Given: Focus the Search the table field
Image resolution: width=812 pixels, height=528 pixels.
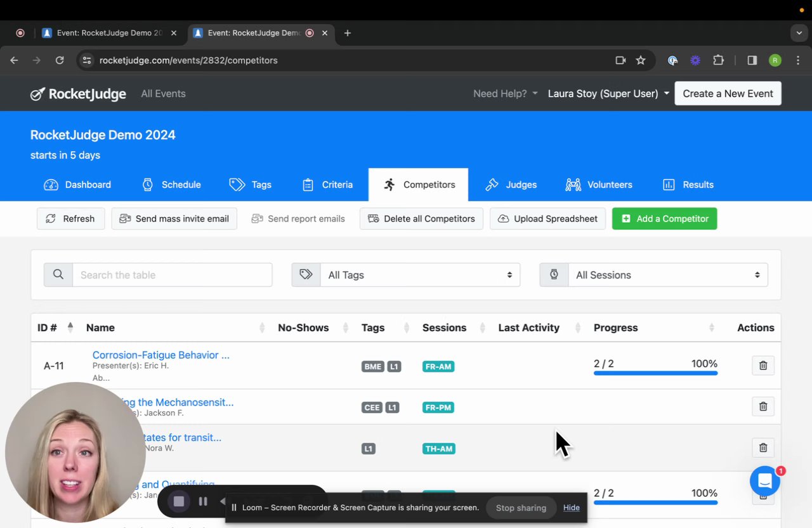Looking at the screenshot, I should click(173, 275).
